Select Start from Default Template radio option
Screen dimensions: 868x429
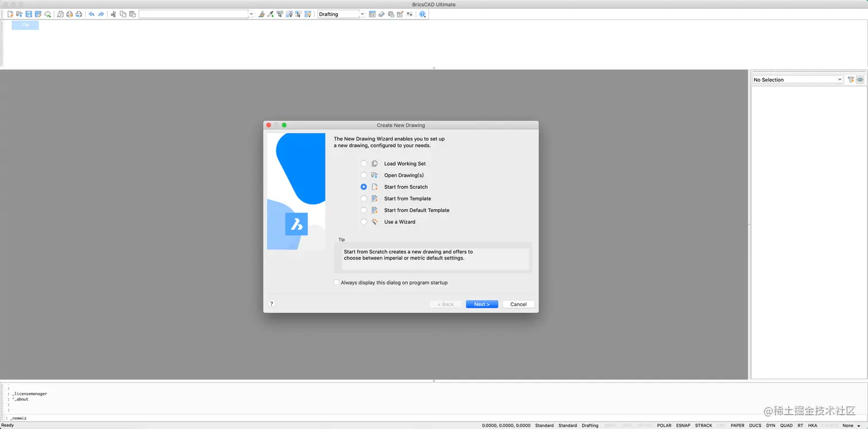[x=364, y=210]
